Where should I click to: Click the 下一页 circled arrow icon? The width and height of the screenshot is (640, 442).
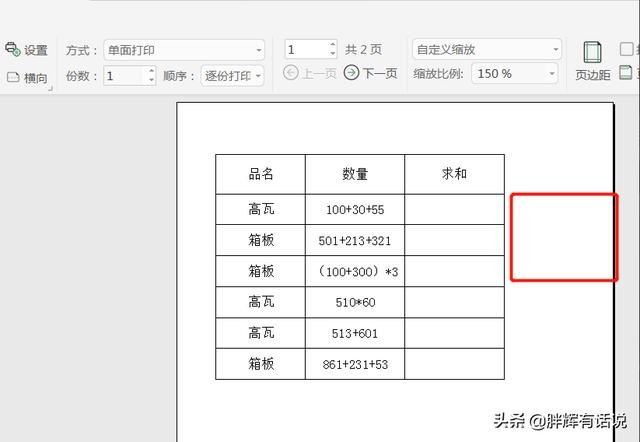coord(351,73)
